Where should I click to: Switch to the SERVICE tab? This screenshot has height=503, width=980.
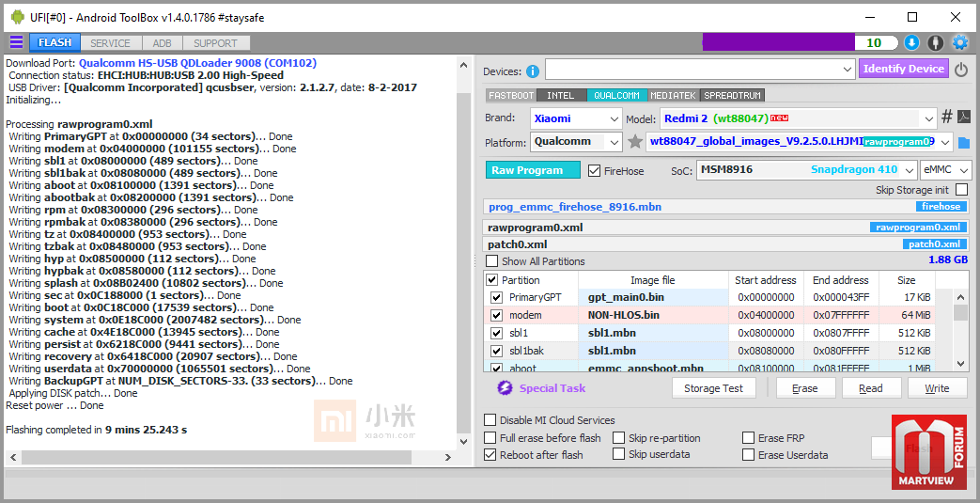110,42
